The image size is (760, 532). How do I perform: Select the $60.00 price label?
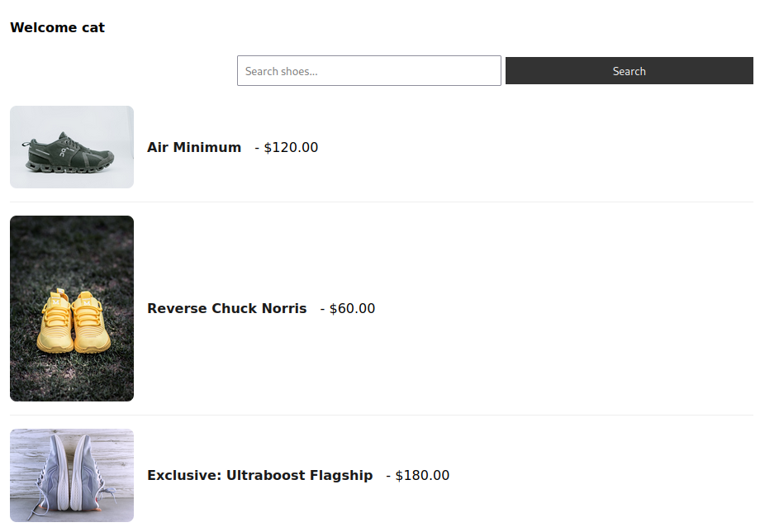click(351, 308)
